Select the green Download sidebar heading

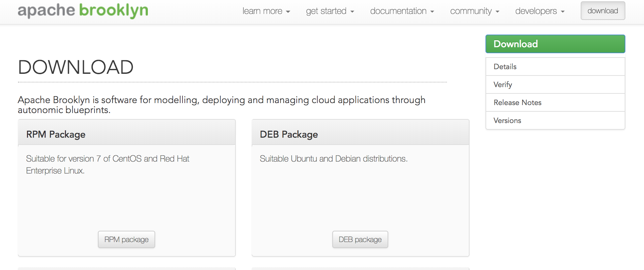click(555, 44)
